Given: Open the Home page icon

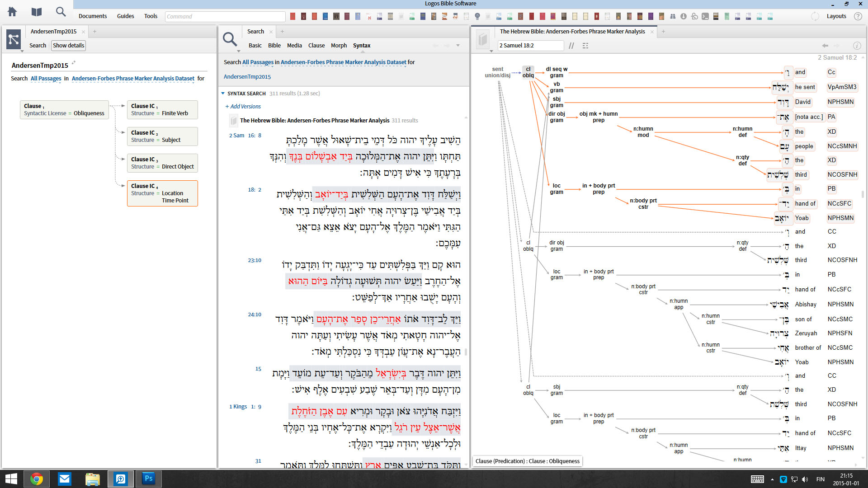Looking at the screenshot, I should (x=12, y=12).
